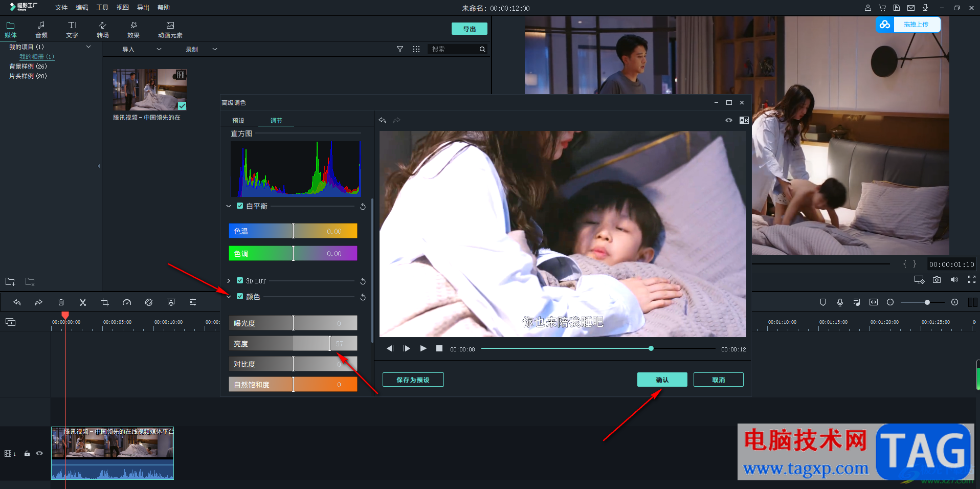Click the 色温 slider
The image size is (980, 489).
click(293, 231)
